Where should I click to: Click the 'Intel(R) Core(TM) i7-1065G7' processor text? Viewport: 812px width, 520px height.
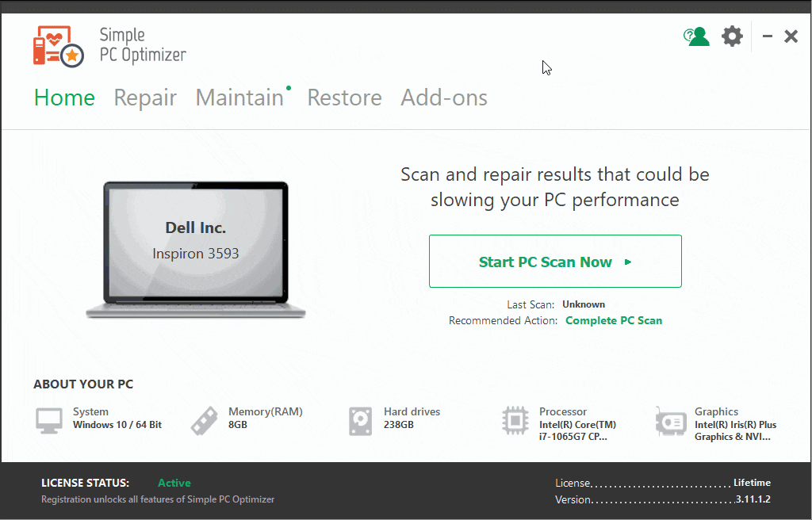pos(577,430)
